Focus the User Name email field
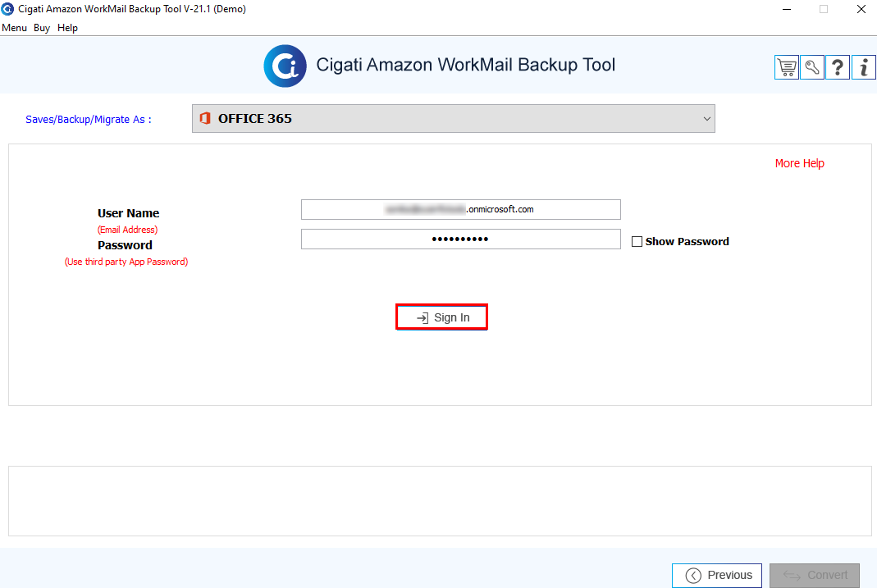The width and height of the screenshot is (877, 588). pyautogui.click(x=461, y=210)
